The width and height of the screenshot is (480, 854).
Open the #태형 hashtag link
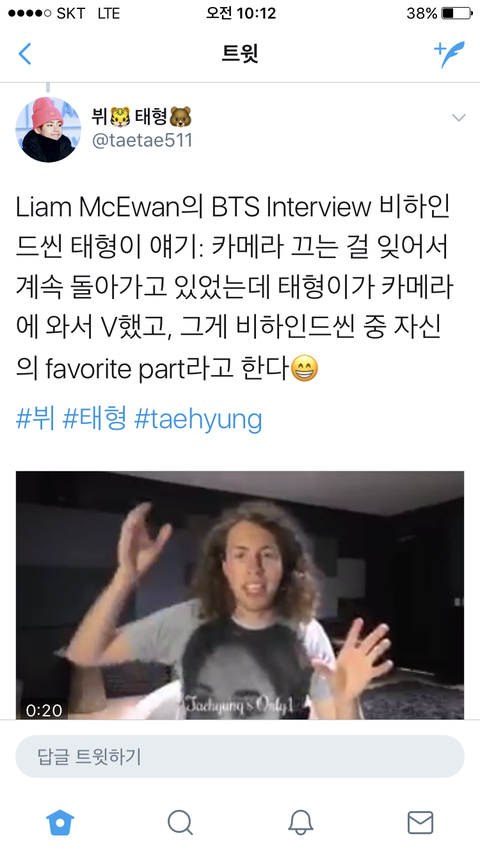pyautogui.click(x=95, y=419)
